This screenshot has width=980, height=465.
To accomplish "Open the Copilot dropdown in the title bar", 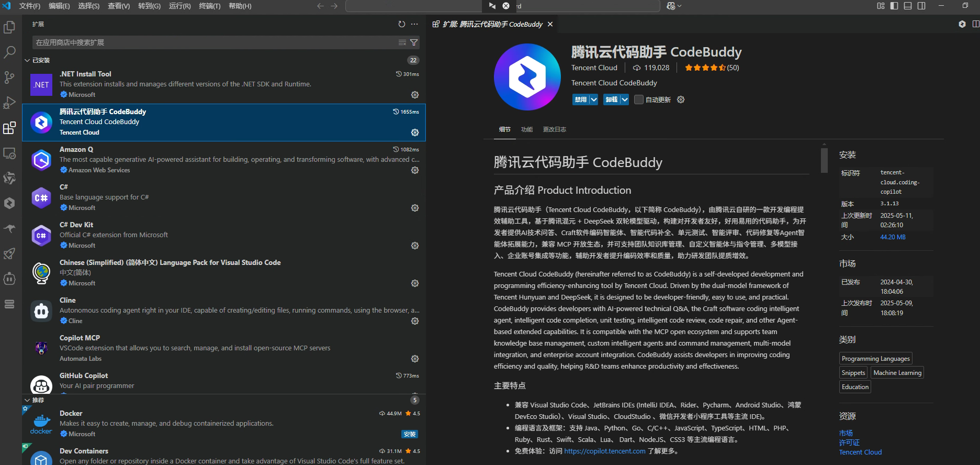I will pos(674,6).
